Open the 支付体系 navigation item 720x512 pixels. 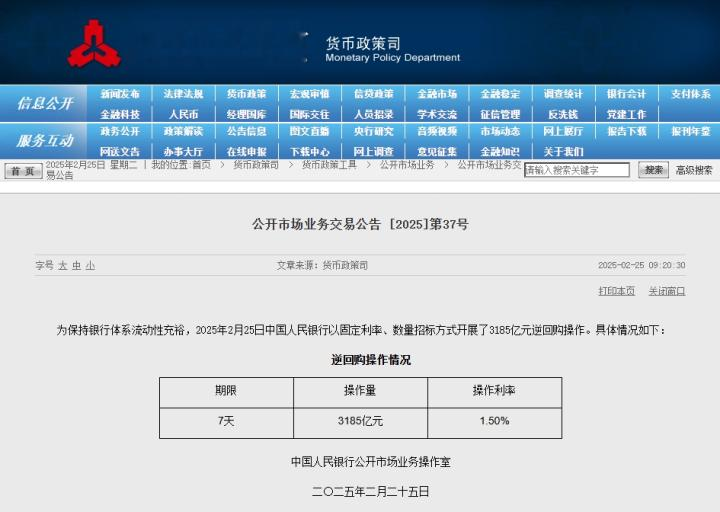(691, 94)
